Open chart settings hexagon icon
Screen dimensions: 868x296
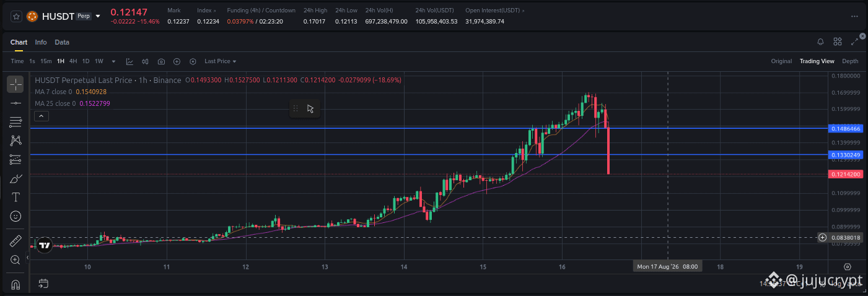193,61
